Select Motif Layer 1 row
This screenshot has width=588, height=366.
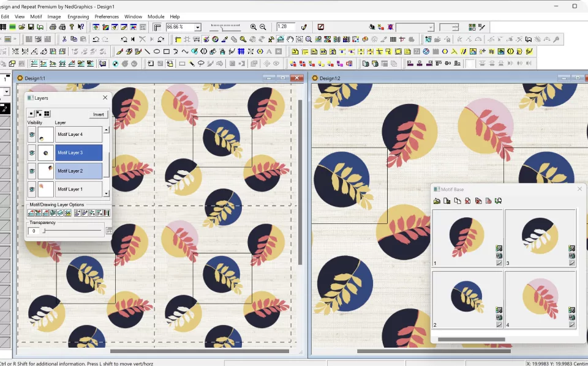pos(79,189)
